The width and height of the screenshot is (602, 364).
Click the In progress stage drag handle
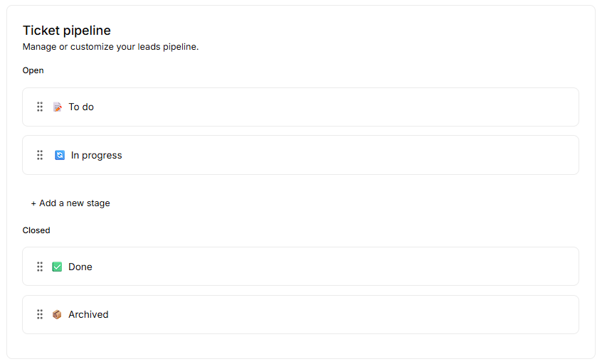click(x=40, y=155)
